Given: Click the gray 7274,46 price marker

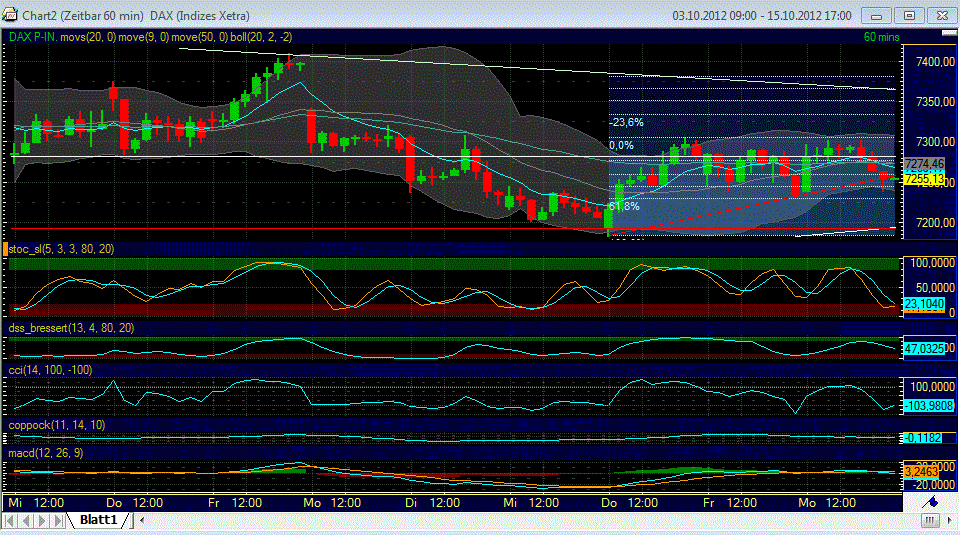Looking at the screenshot, I should 924,164.
